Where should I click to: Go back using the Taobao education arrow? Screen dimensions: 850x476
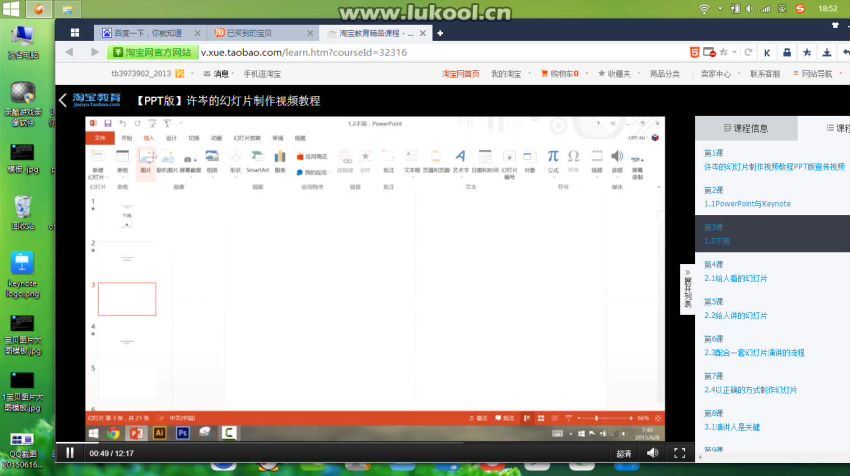(x=62, y=100)
